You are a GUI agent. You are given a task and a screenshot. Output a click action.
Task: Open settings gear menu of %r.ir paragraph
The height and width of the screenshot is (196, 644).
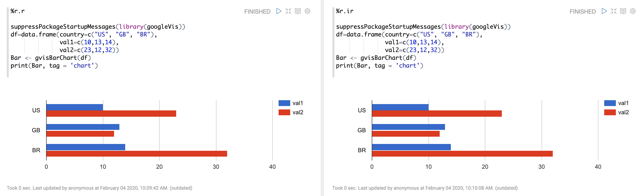633,11
